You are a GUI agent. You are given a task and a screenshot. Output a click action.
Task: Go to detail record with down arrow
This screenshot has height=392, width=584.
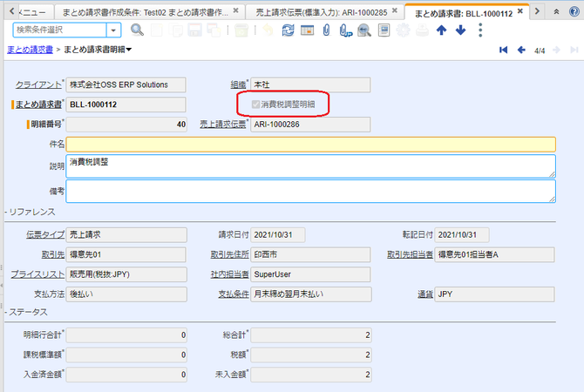461,30
